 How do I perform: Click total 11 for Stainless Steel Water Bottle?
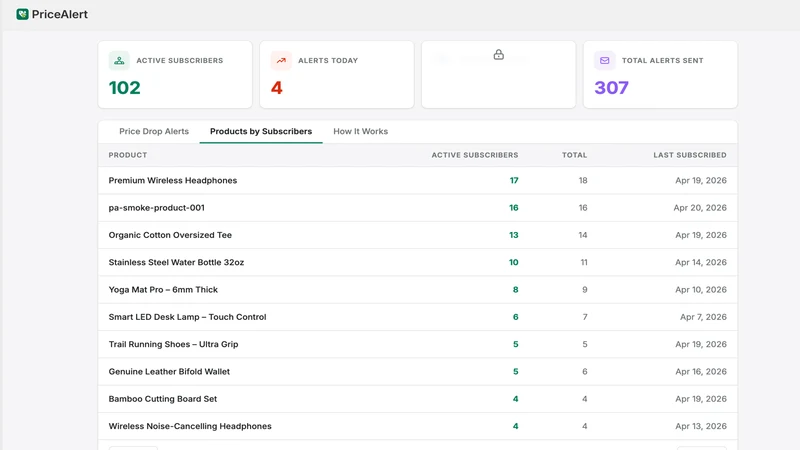(x=584, y=262)
